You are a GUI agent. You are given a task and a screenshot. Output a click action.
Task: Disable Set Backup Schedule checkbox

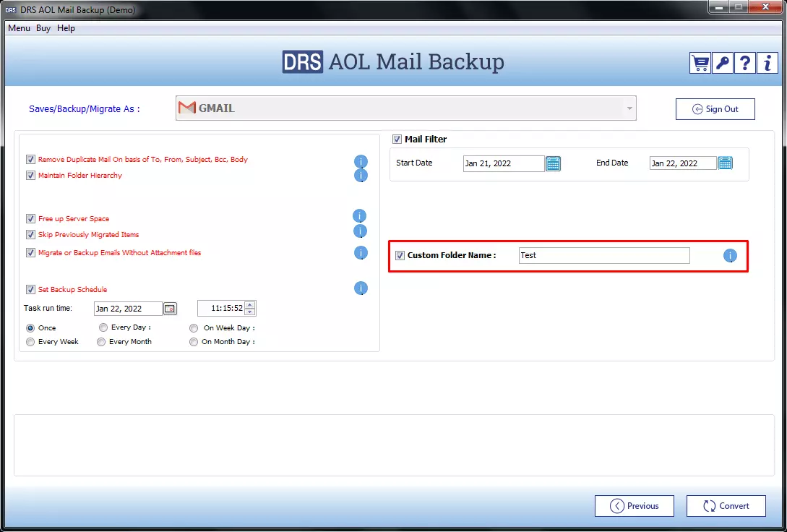[30, 290]
